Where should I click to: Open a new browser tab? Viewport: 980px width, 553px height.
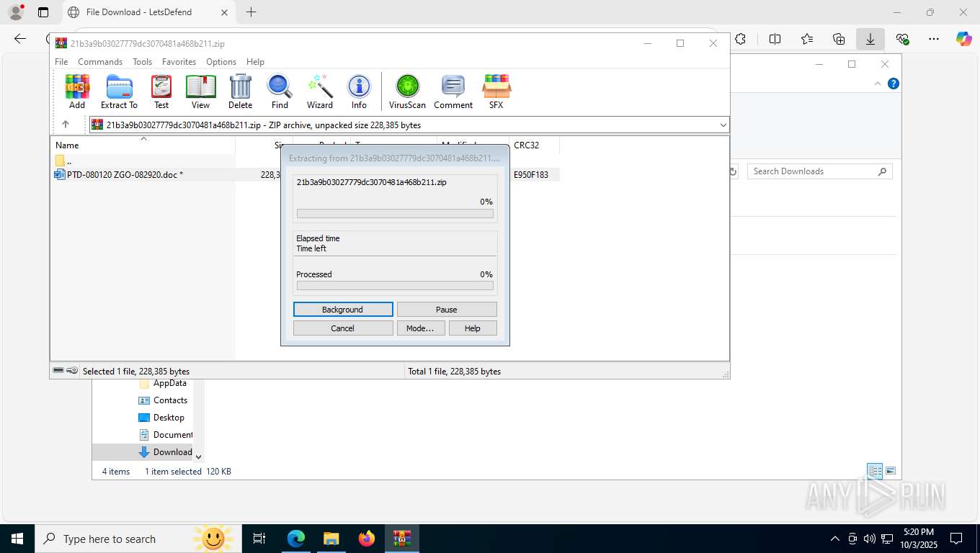[x=251, y=12]
